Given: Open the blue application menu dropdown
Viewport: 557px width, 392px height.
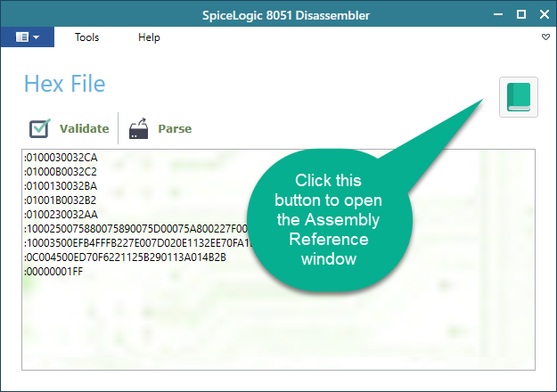Looking at the screenshot, I should 28,37.
